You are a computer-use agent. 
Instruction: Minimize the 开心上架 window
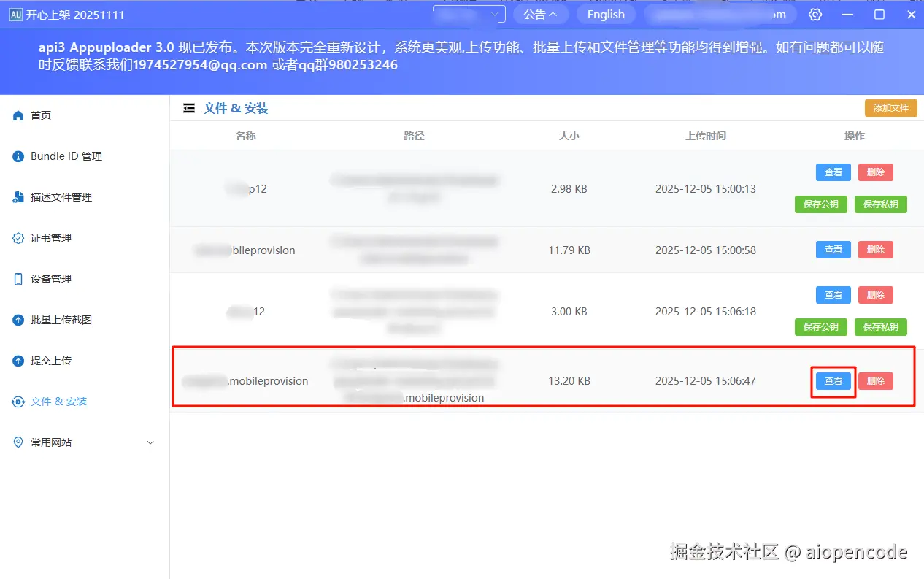[847, 15]
